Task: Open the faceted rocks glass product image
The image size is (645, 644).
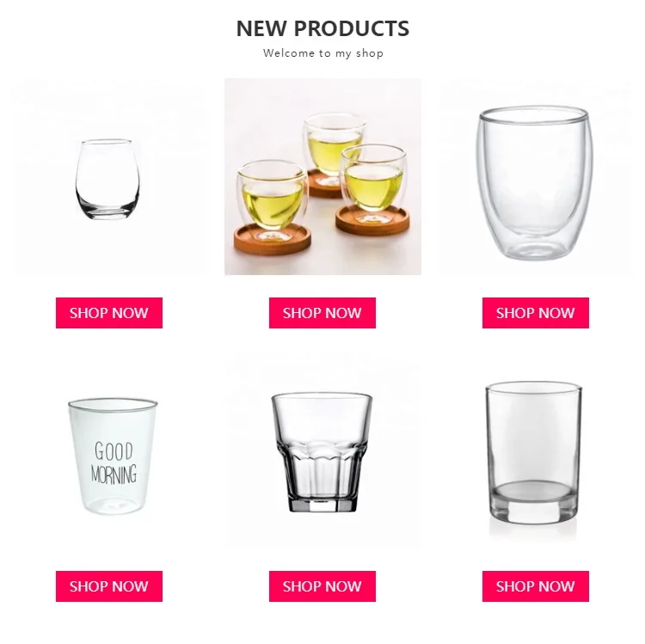Action: 322,452
